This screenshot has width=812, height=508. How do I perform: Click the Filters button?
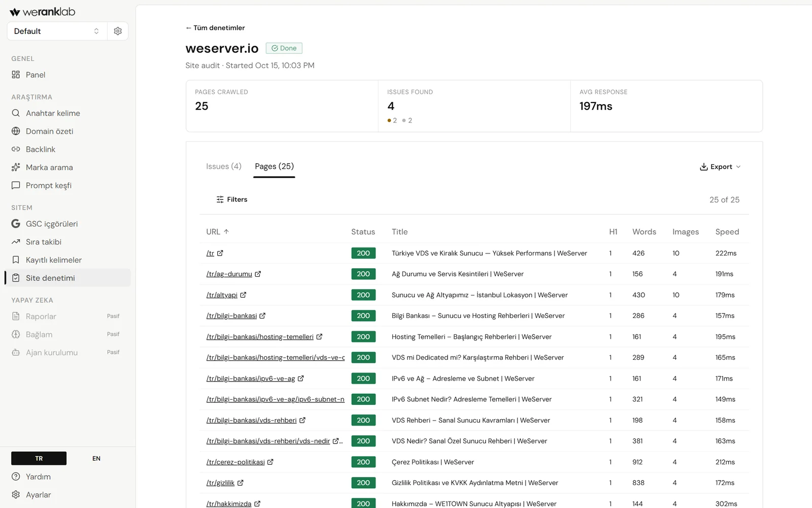click(232, 199)
